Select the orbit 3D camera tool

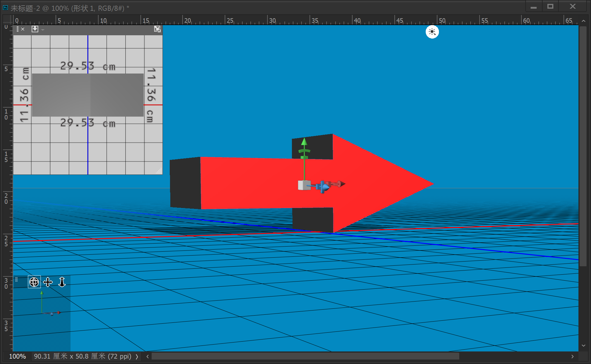(x=34, y=282)
